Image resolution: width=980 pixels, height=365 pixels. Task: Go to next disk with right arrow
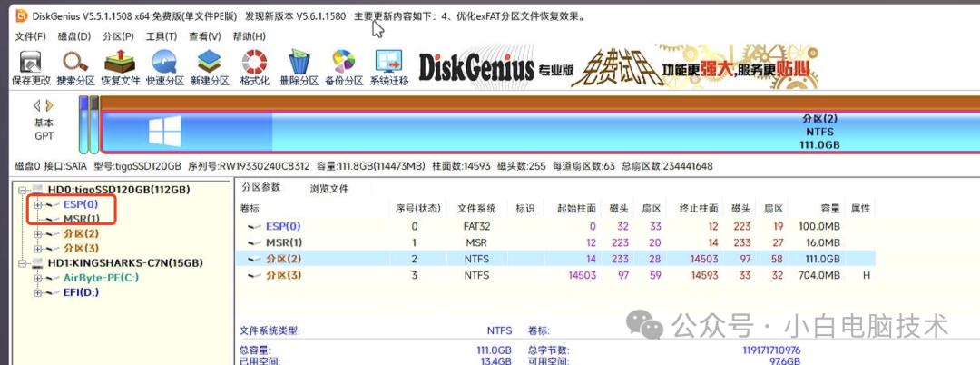coord(49,105)
